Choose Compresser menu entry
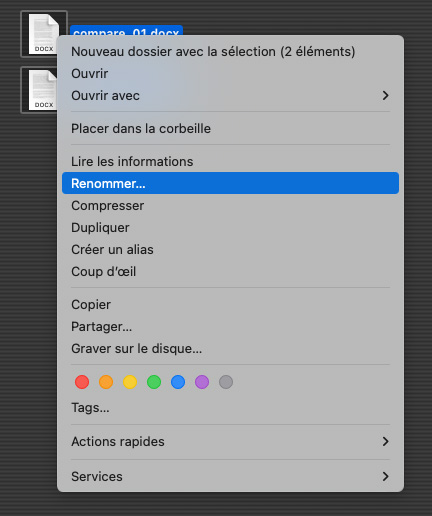Image resolution: width=432 pixels, height=516 pixels. (x=230, y=206)
